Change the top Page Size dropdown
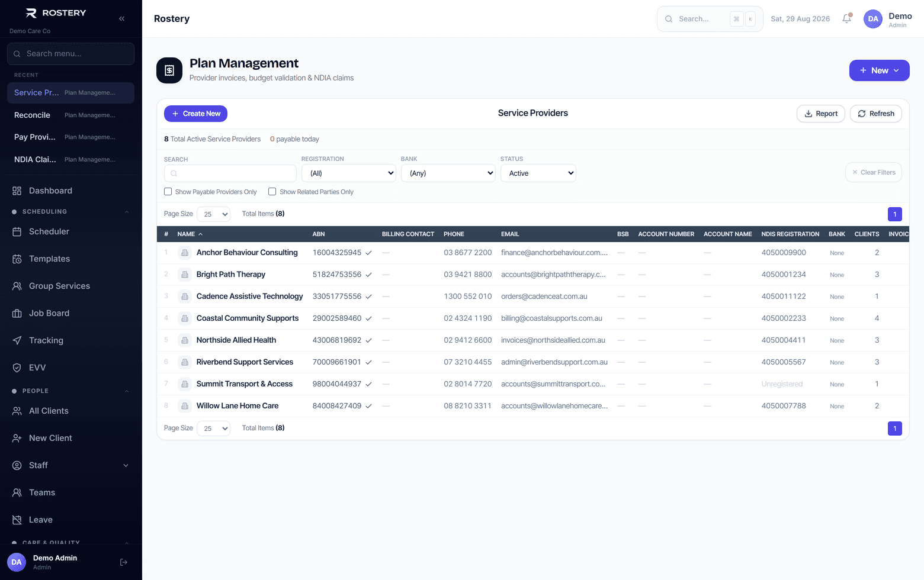Screen dimensions: 924x580 click(213, 214)
